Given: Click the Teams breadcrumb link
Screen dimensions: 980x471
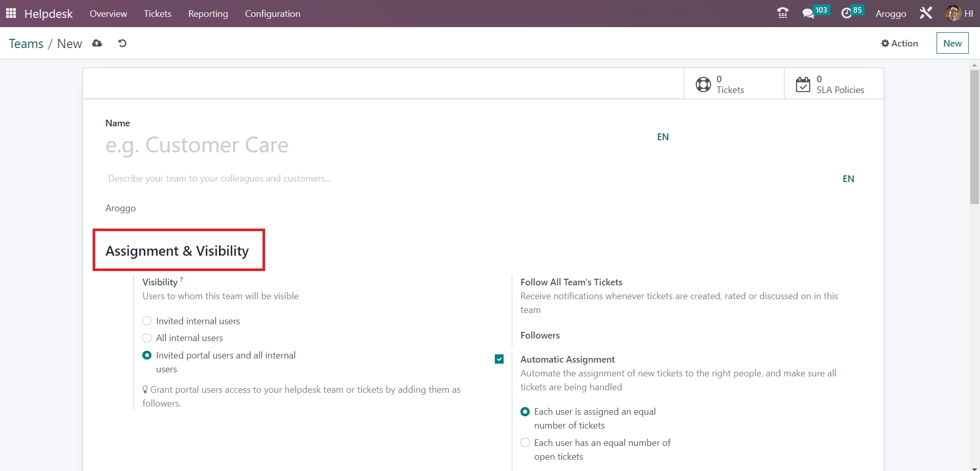Looking at the screenshot, I should click(x=26, y=43).
